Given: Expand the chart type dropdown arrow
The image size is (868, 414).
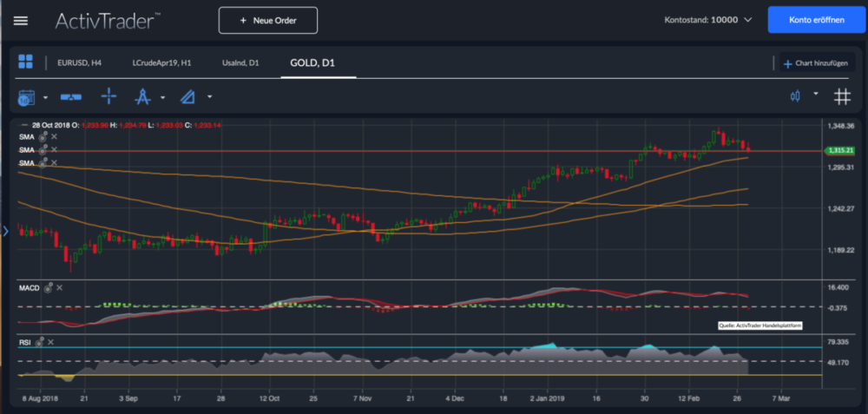Looking at the screenshot, I should [815, 94].
